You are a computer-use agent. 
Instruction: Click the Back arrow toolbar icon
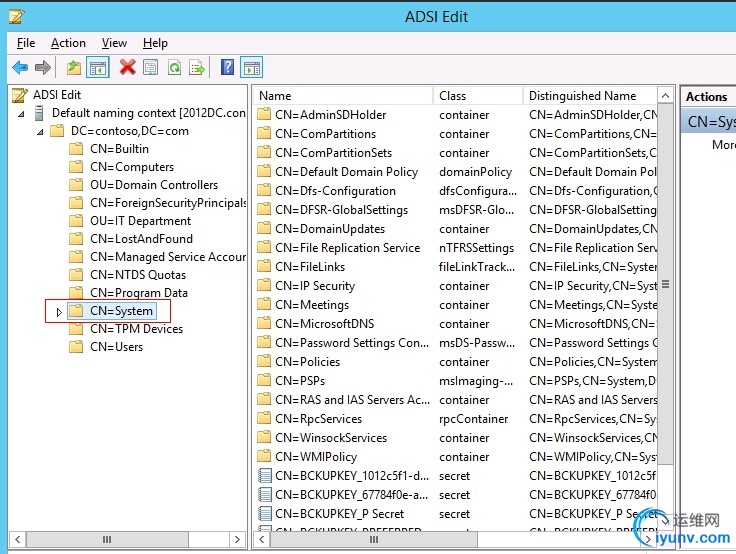click(20, 68)
